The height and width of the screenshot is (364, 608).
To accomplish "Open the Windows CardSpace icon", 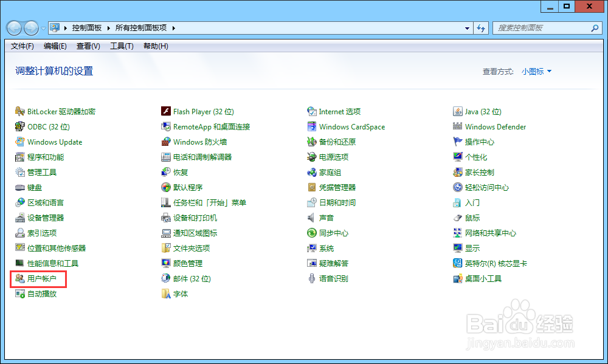I will click(x=312, y=127).
